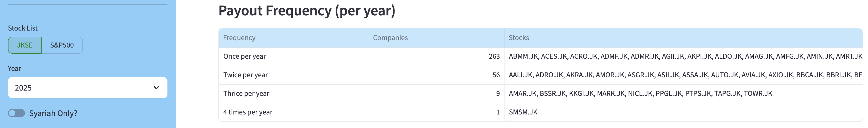Click the 'Syariah Only?' label text
Viewport: 868px width, 128px height.
pyautogui.click(x=53, y=113)
